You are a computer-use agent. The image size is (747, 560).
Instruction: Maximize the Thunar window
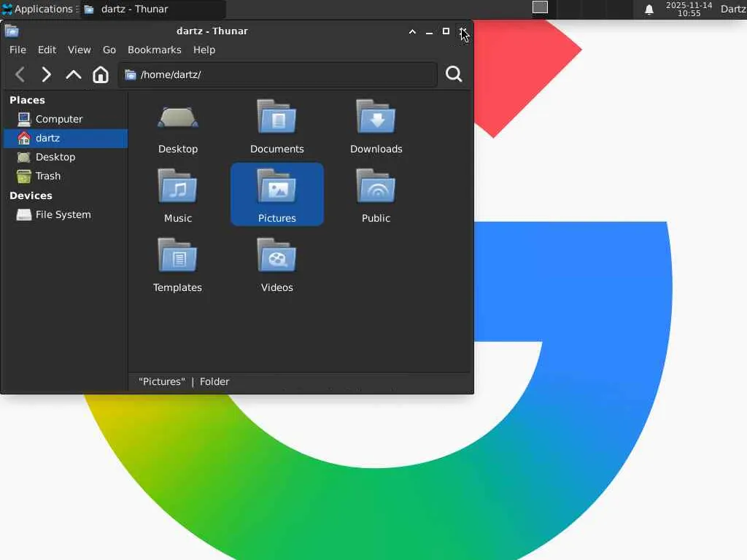point(446,31)
